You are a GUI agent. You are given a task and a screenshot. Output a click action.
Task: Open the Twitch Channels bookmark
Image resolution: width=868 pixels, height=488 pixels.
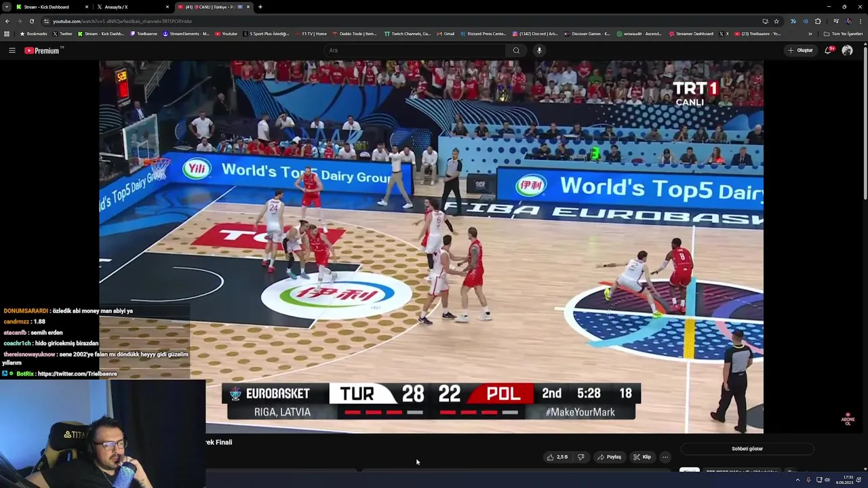click(408, 33)
